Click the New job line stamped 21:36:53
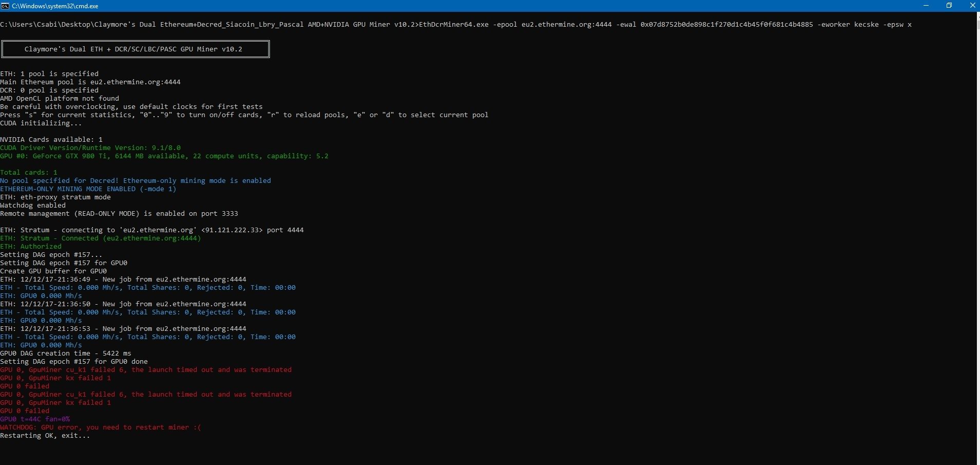The image size is (980, 465). point(123,329)
